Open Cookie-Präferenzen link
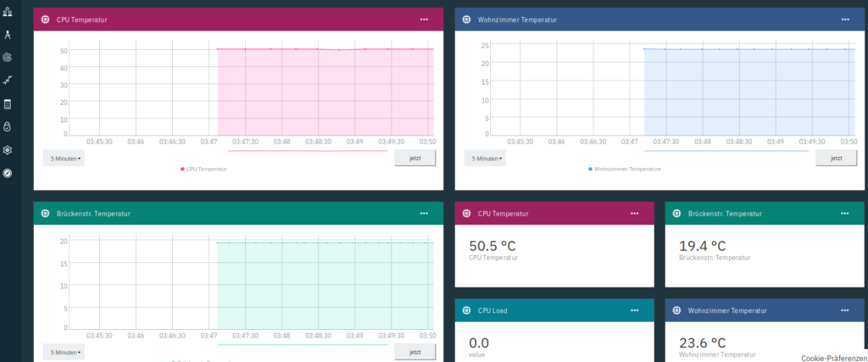The width and height of the screenshot is (868, 362). [834, 358]
